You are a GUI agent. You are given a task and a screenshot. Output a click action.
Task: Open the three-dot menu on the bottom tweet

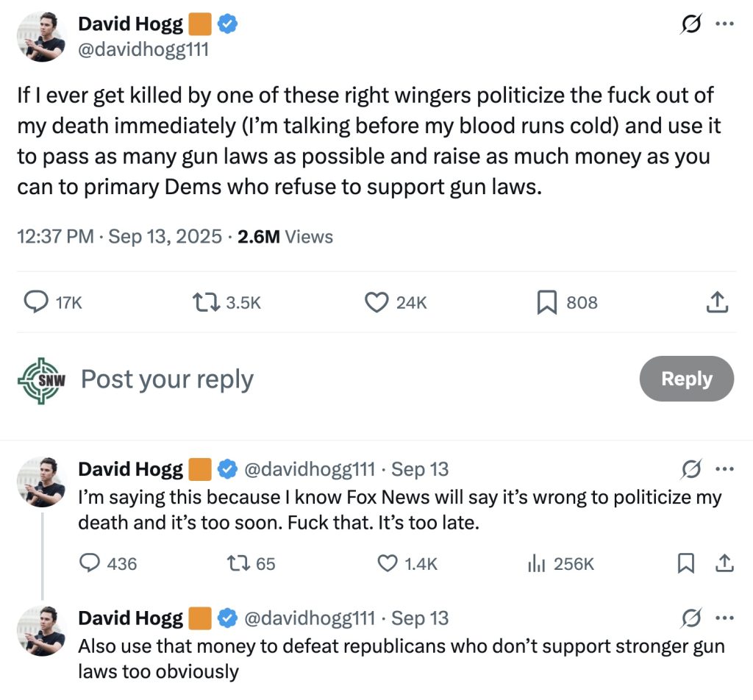(x=725, y=618)
